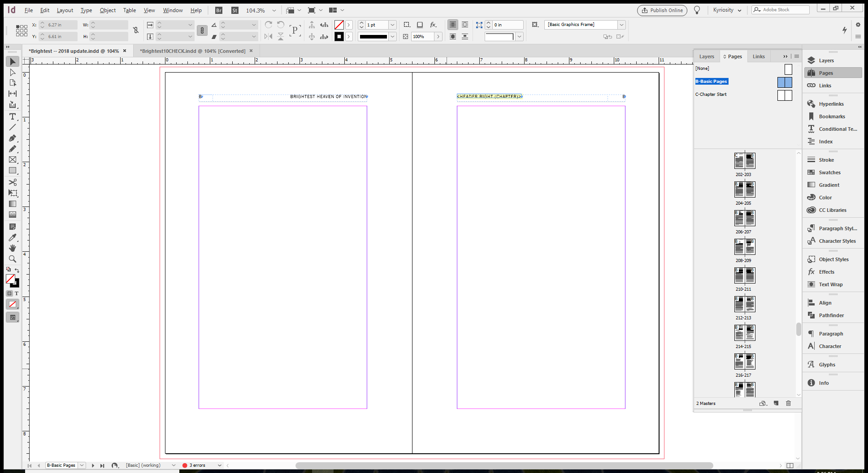Select the Type tool
The image size is (868, 473).
(x=13, y=116)
